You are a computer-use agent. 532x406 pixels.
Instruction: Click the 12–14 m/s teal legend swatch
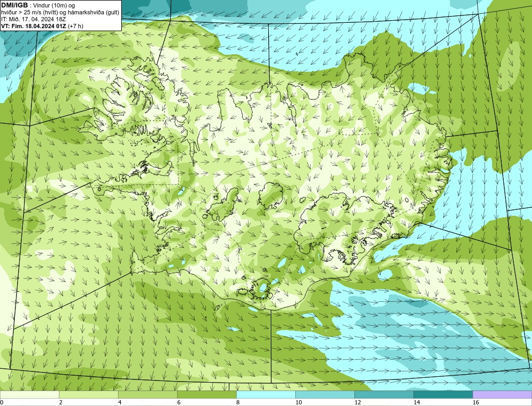[384, 394]
